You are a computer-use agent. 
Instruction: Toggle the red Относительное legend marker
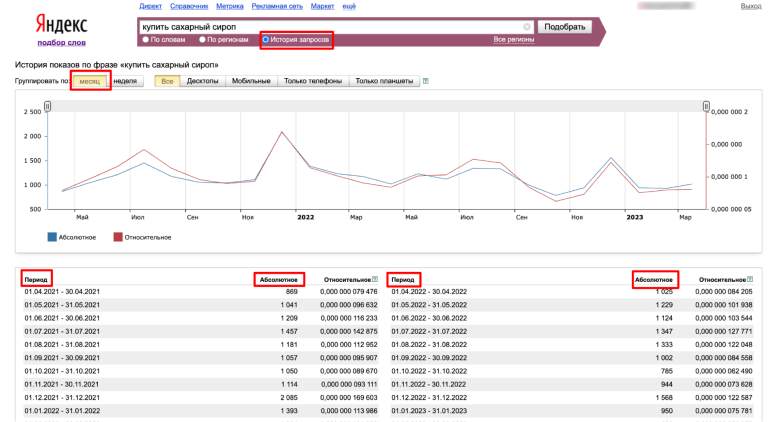(118, 237)
